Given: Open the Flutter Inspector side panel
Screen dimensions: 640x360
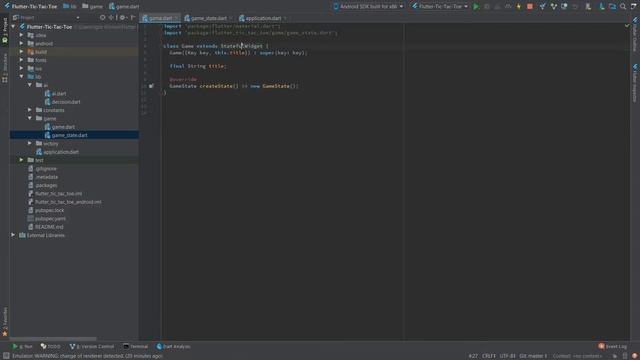Looking at the screenshot, I should 635,83.
